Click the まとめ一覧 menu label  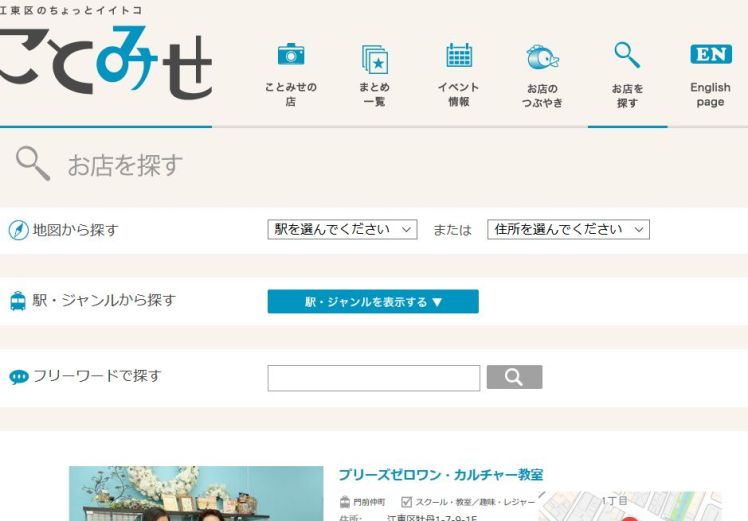point(375,94)
